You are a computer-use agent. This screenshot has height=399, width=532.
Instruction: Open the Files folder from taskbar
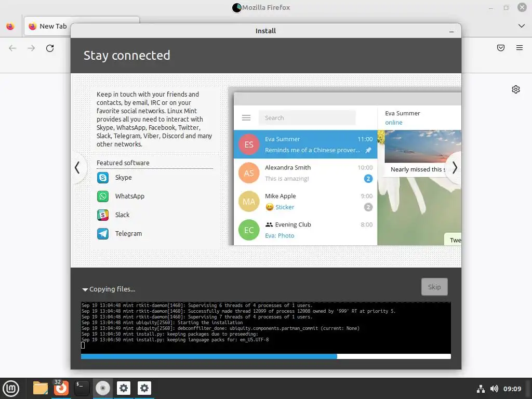(41, 388)
